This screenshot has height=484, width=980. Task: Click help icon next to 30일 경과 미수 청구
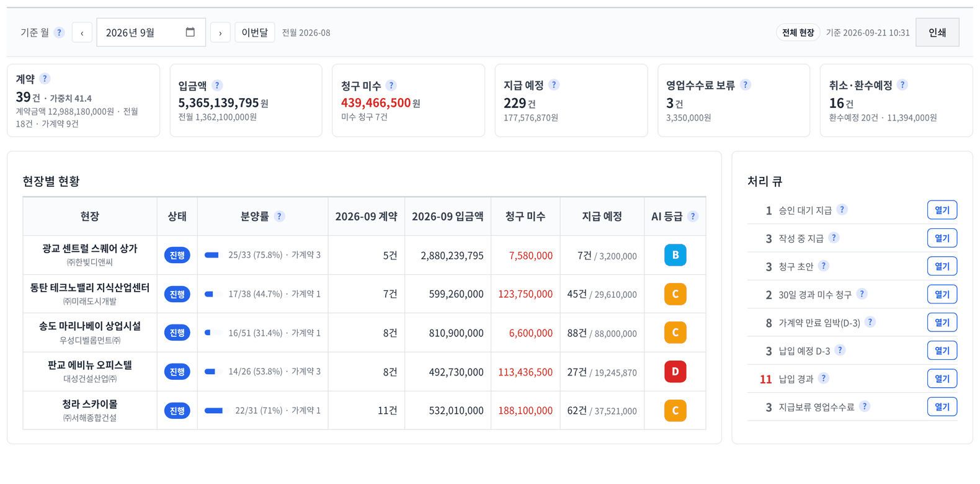click(862, 294)
